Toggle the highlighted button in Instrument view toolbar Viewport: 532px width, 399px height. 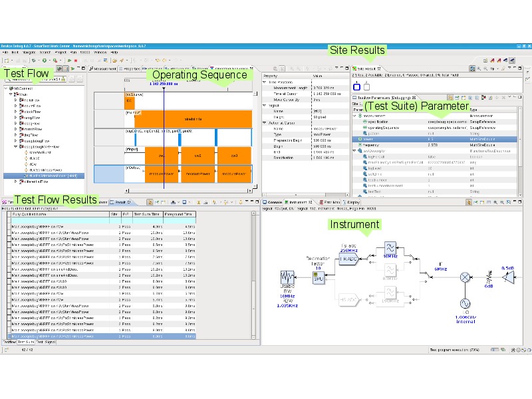point(469,202)
